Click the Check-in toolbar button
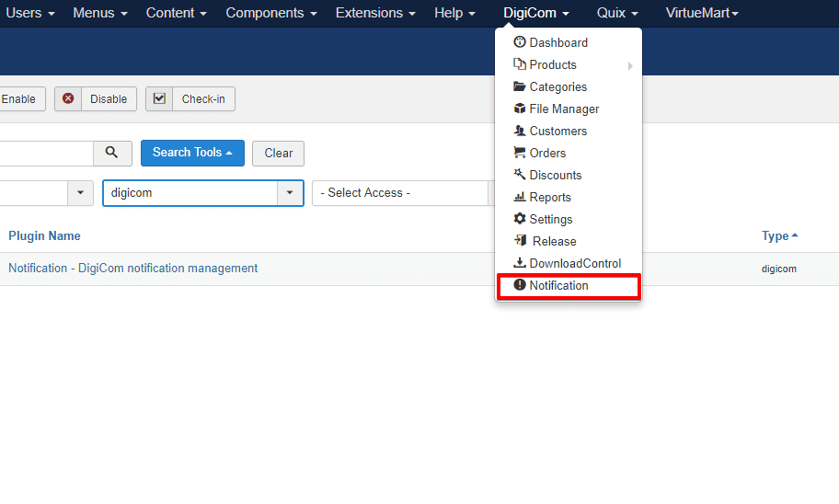The image size is (839, 504). tap(190, 99)
